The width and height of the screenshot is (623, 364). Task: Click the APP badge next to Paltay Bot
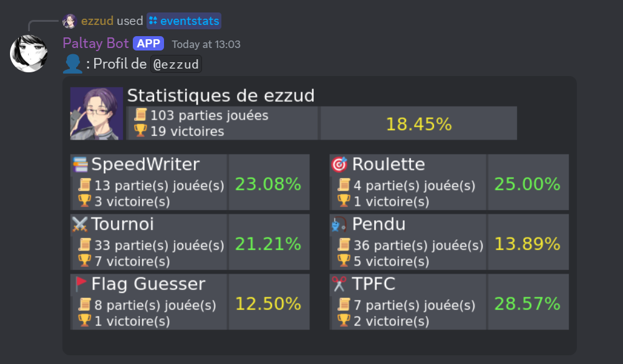[x=148, y=43]
